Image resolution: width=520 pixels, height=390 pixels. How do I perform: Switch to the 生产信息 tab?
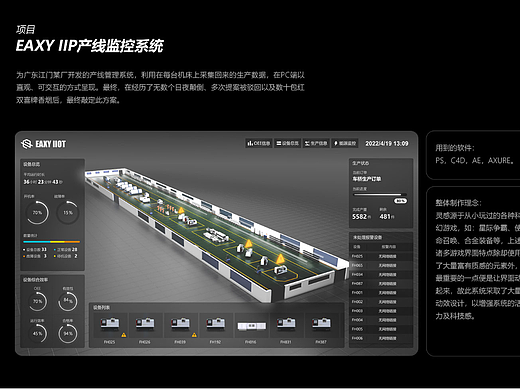316,143
